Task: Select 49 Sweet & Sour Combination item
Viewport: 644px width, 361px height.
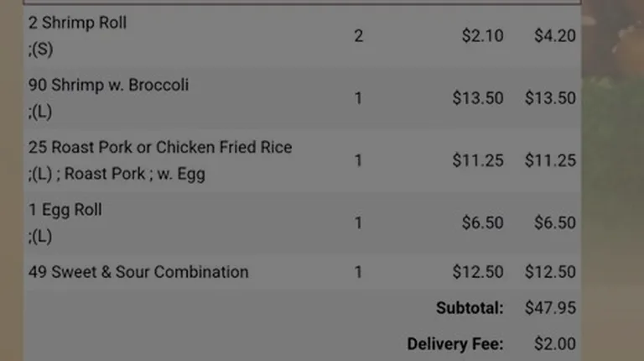Action: [x=138, y=272]
